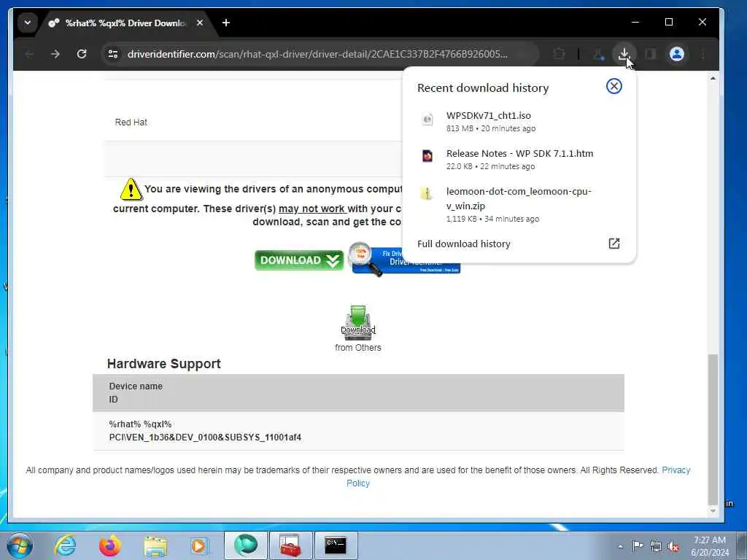Viewport: 747px width, 560px height.
Task: Open Windows Explorer from taskbar
Action: (x=155, y=546)
